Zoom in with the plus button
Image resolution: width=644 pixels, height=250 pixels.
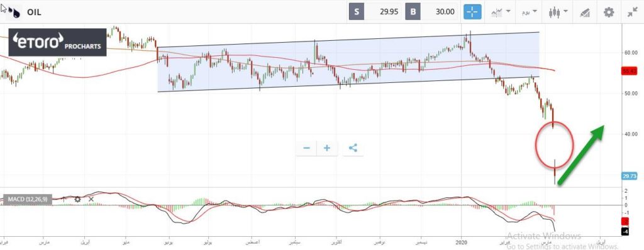(x=327, y=148)
